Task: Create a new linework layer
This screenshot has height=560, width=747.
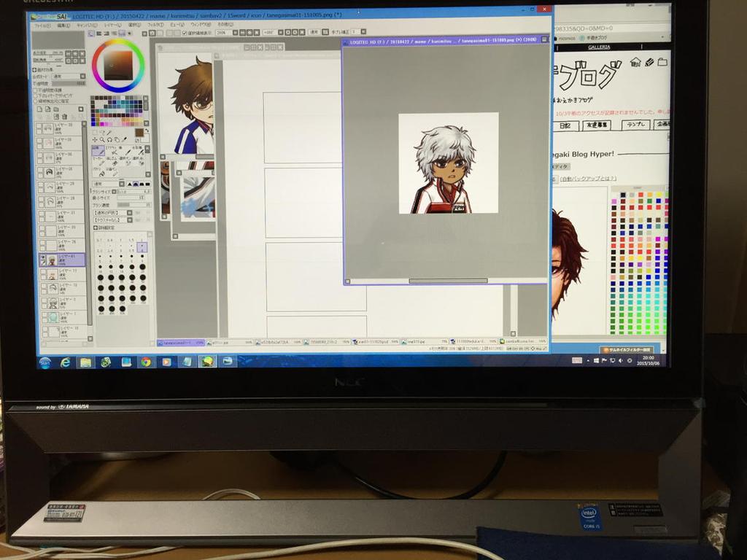Action: pyautogui.click(x=47, y=109)
